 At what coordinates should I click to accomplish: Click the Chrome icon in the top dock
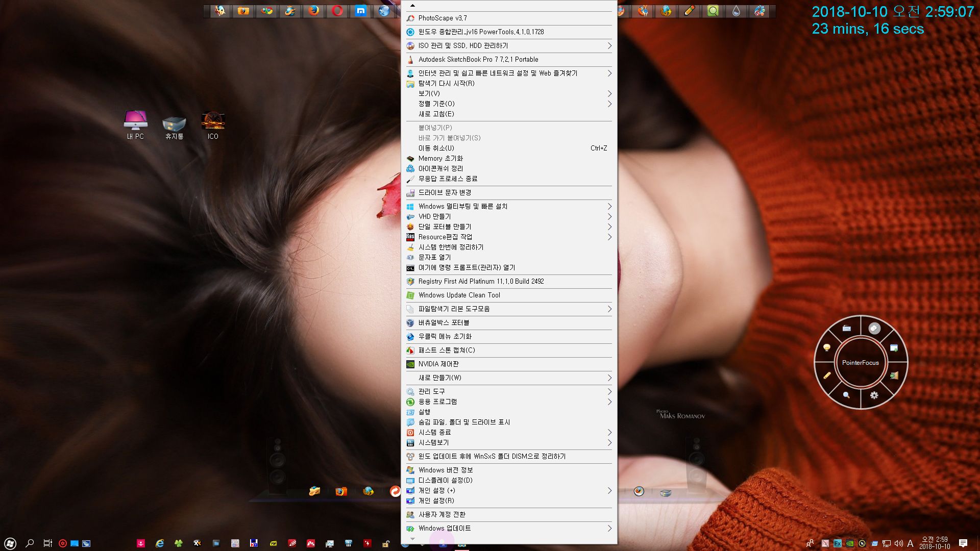tap(267, 11)
